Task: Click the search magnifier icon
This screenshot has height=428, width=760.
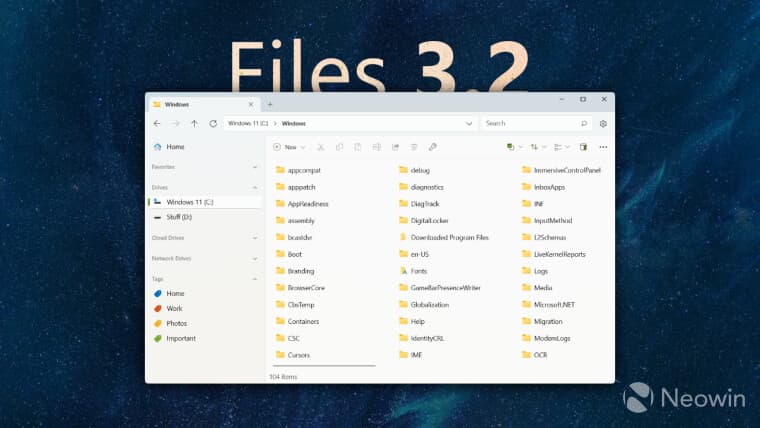Action: 584,124
